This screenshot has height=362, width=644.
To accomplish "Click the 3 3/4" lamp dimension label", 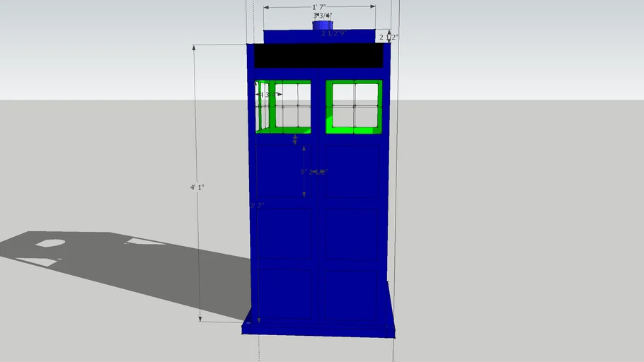I will click(x=323, y=16).
